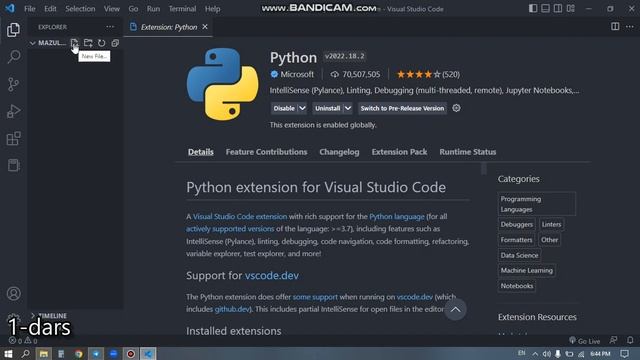Open errors and warnings count in status bar
The height and width of the screenshot is (360, 640).
tap(23, 340)
